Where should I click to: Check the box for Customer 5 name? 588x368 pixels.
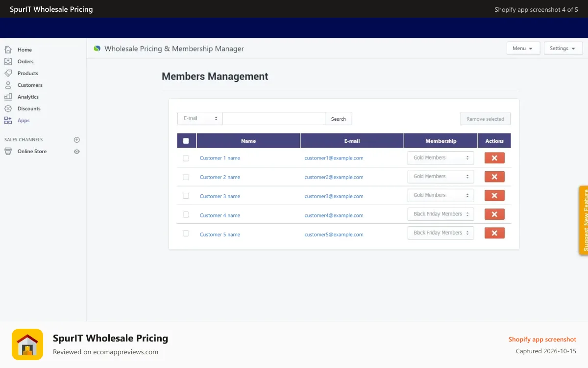(186, 233)
